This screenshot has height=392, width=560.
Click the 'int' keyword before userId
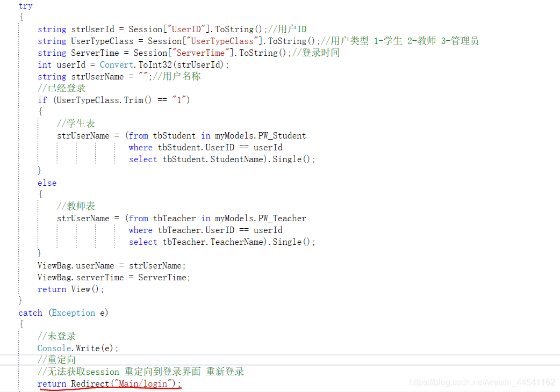click(x=45, y=64)
